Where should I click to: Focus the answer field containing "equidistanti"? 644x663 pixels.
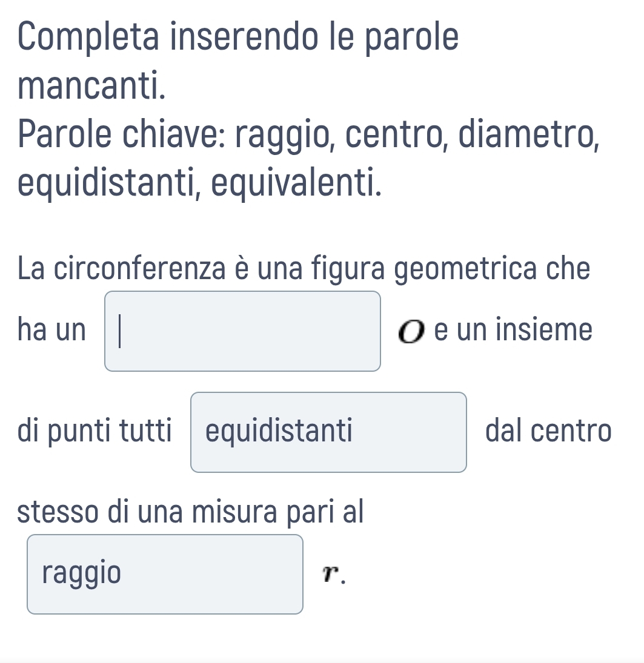point(328,432)
